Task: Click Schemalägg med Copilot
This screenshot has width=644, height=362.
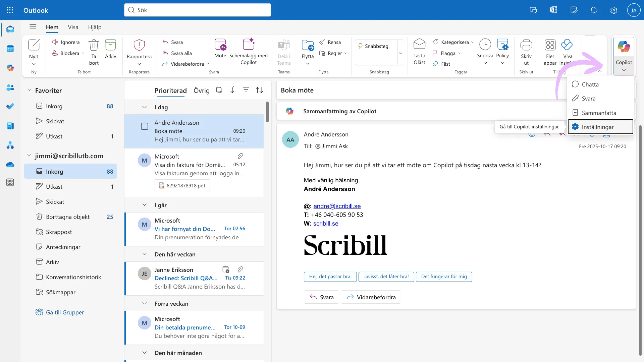Action: [249, 51]
